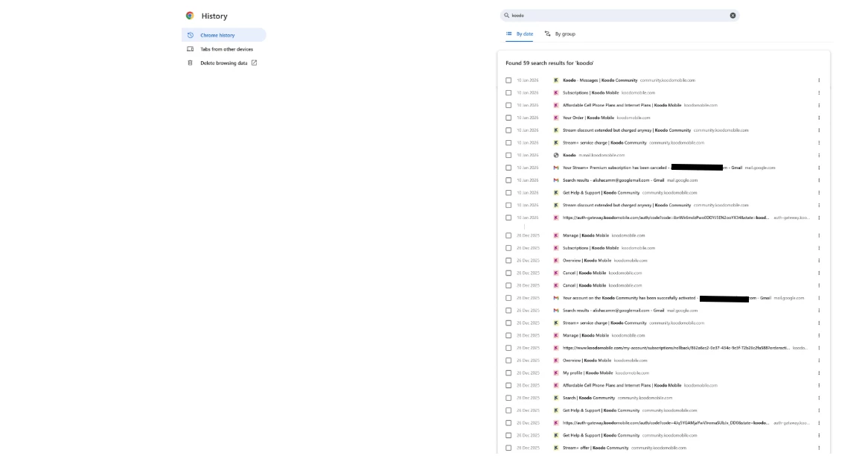This screenshot has height=476, width=868.
Task: Select Chrome history in the sidebar
Action: pyautogui.click(x=223, y=35)
